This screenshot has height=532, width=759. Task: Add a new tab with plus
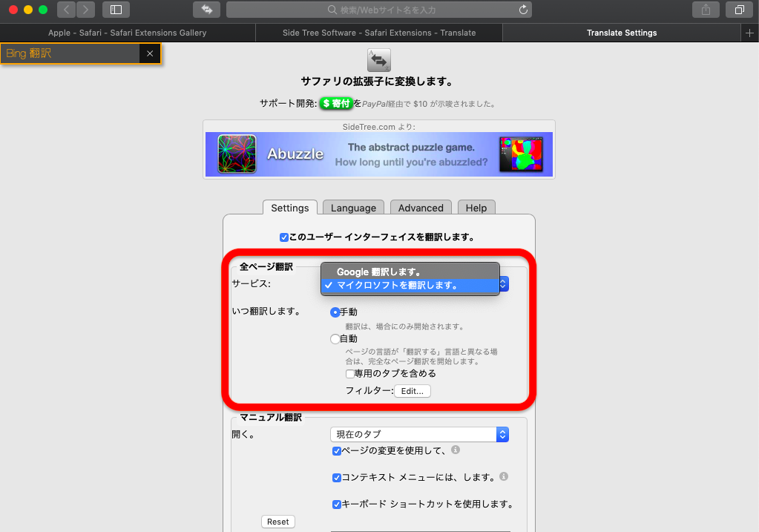pyautogui.click(x=749, y=33)
